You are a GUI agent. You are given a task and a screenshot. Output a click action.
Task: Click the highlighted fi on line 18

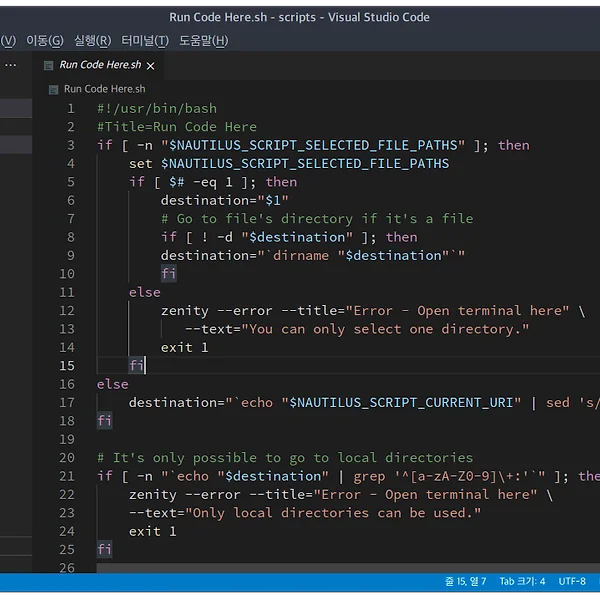(x=104, y=421)
